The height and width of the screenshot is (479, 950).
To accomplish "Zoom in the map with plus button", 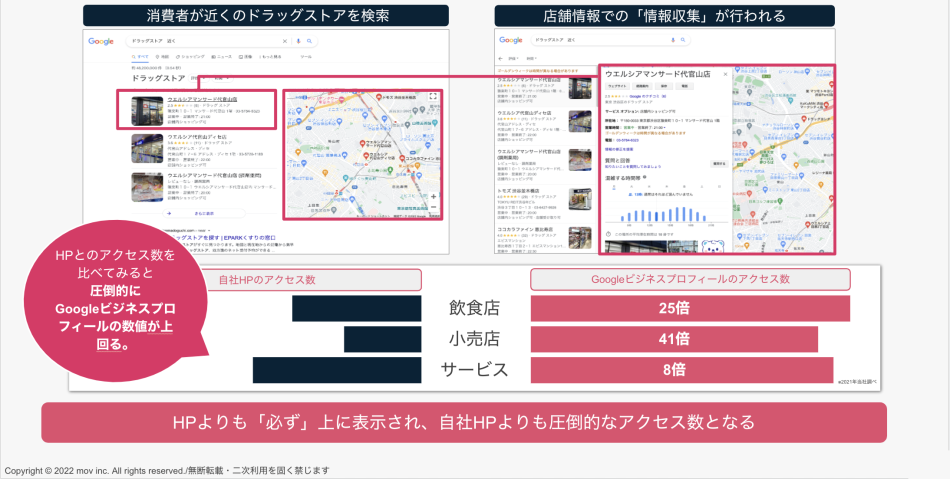I will (433, 196).
